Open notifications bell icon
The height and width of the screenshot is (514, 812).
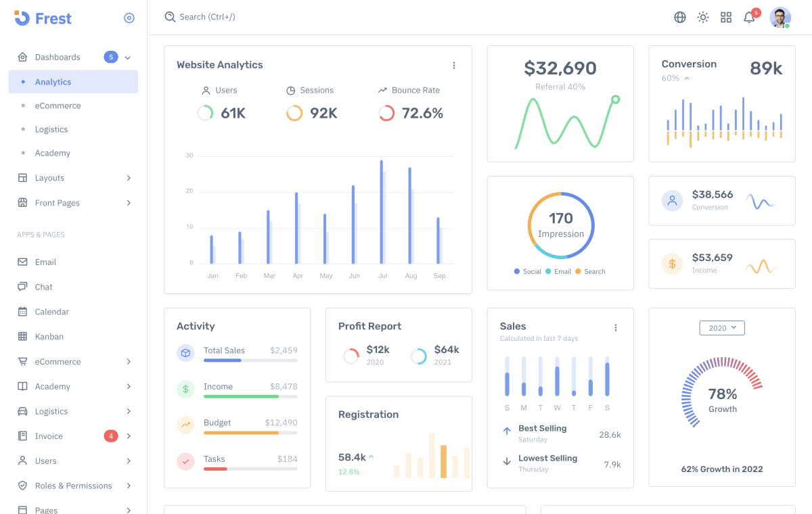[749, 18]
